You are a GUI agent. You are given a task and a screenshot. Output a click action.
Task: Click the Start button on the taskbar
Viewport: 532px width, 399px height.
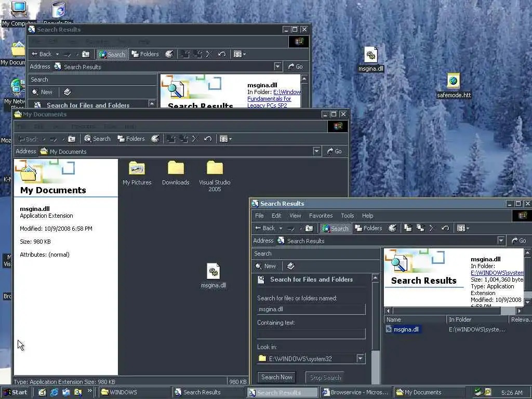[x=15, y=392]
